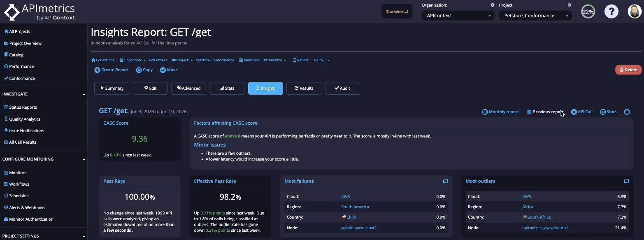Open the user profile avatar
This screenshot has width=644, height=240.
coord(635,12)
